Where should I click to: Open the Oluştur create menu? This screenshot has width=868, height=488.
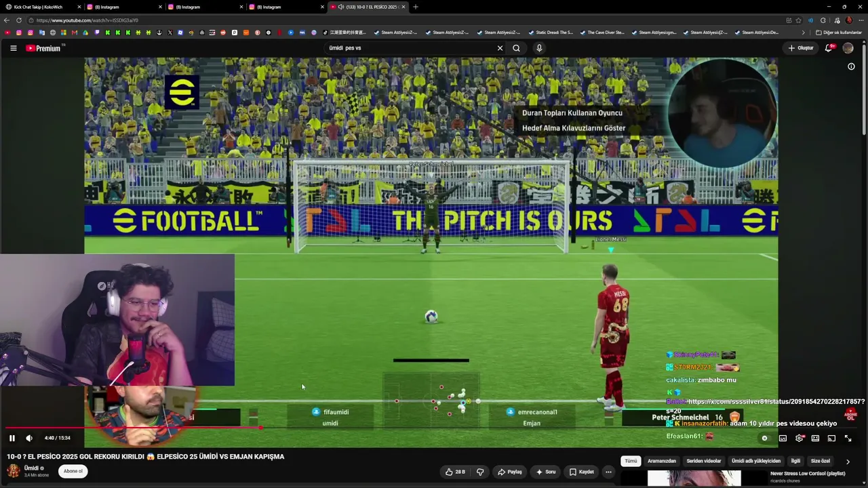pos(801,48)
